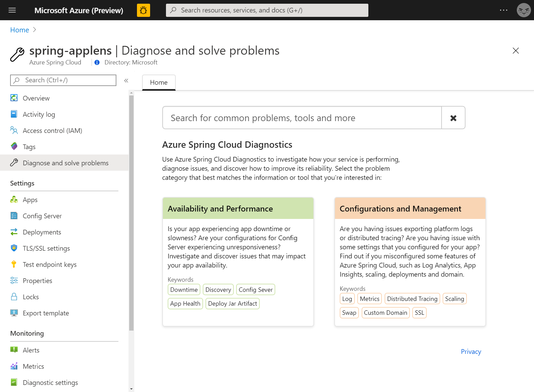
Task: Click the bug report icon in header
Action: 143,10
